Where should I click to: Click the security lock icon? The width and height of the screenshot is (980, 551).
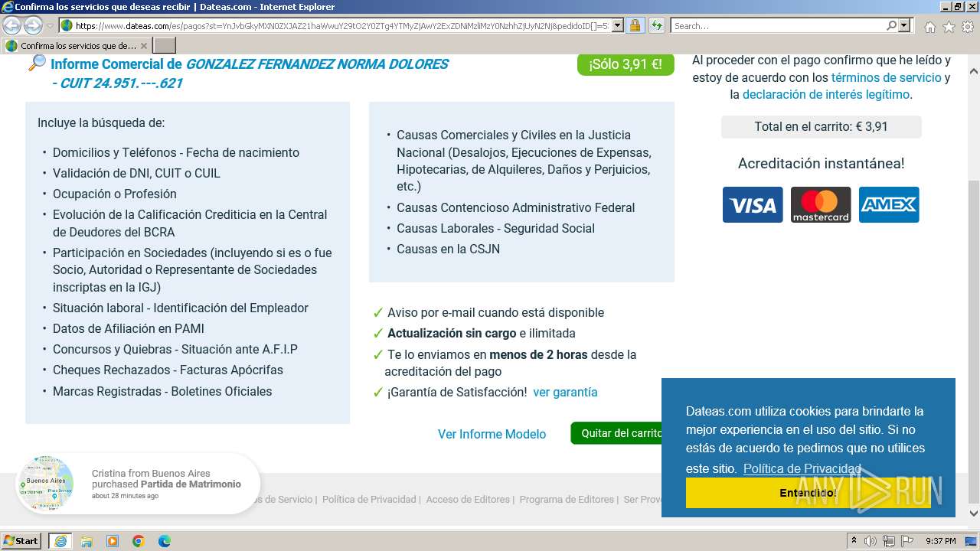(x=635, y=26)
